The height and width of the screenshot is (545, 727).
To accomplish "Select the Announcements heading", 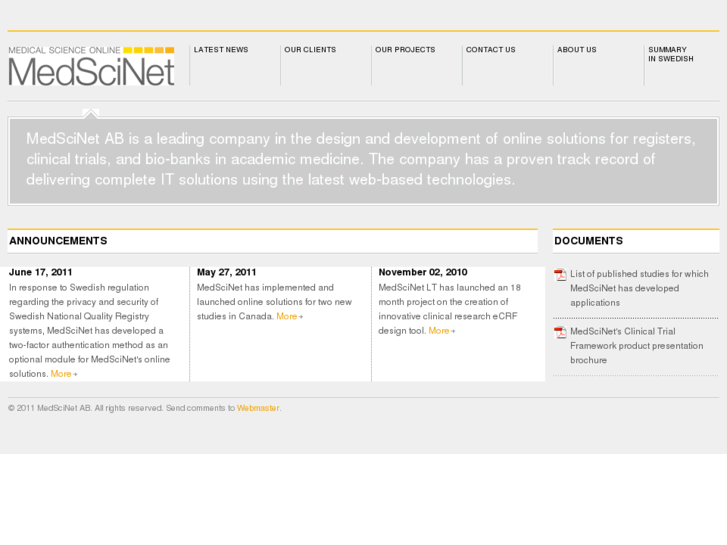I will pyautogui.click(x=58, y=241).
